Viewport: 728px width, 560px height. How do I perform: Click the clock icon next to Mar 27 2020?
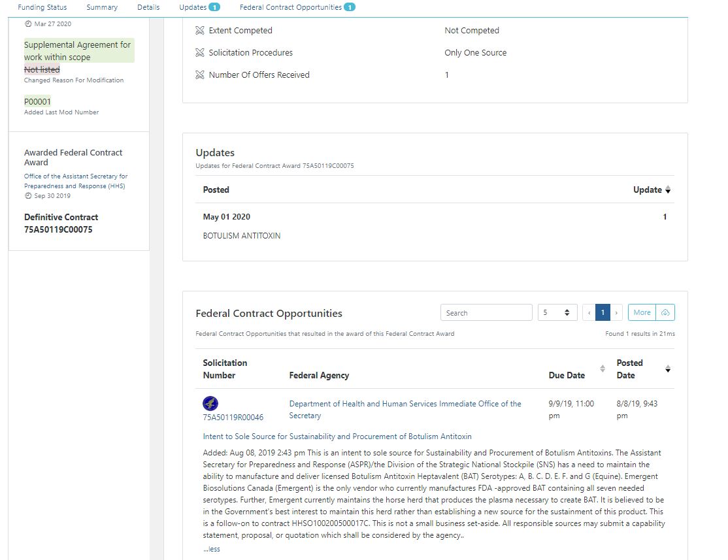(x=28, y=24)
